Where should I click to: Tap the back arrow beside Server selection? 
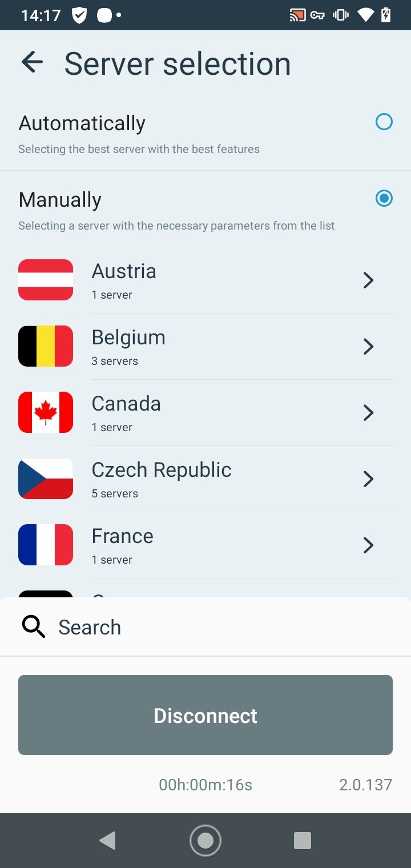[32, 62]
